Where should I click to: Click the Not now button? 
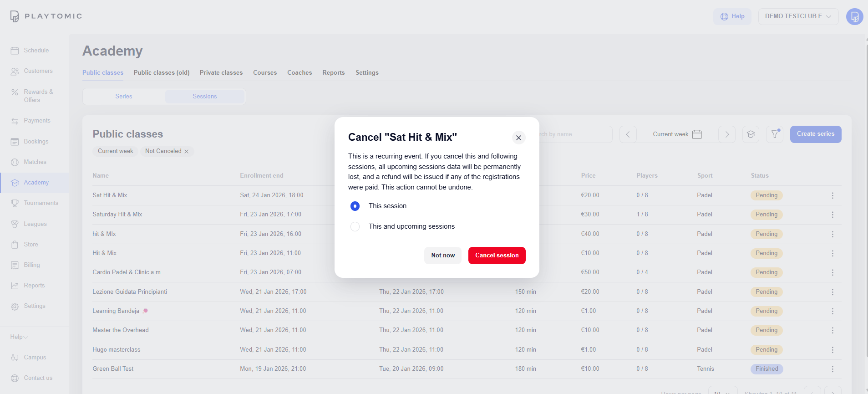tap(442, 256)
